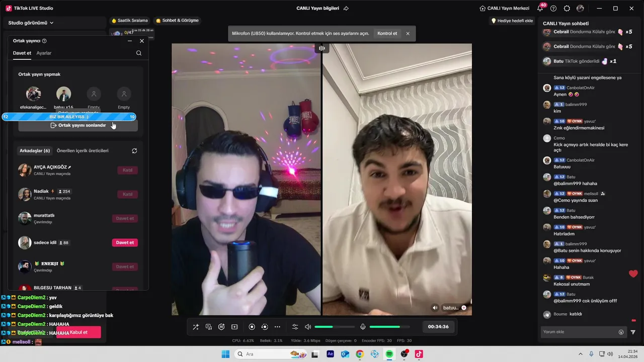Adjust the speaker volume slider
Image resolution: width=644 pixels, height=362 pixels.
(x=335, y=327)
